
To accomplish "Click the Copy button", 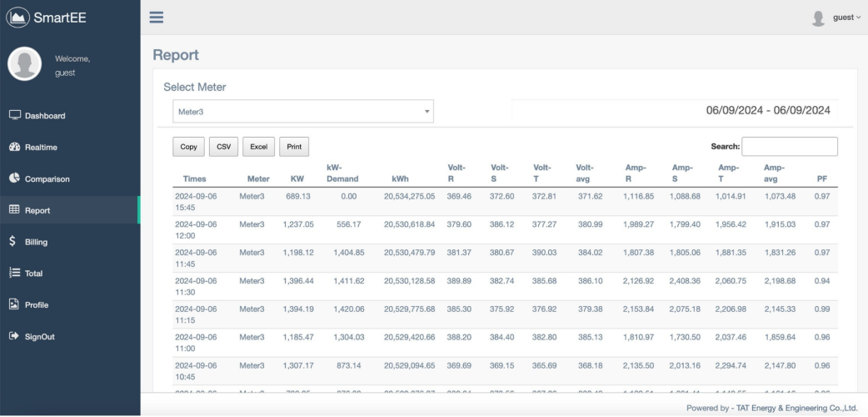I will (189, 147).
